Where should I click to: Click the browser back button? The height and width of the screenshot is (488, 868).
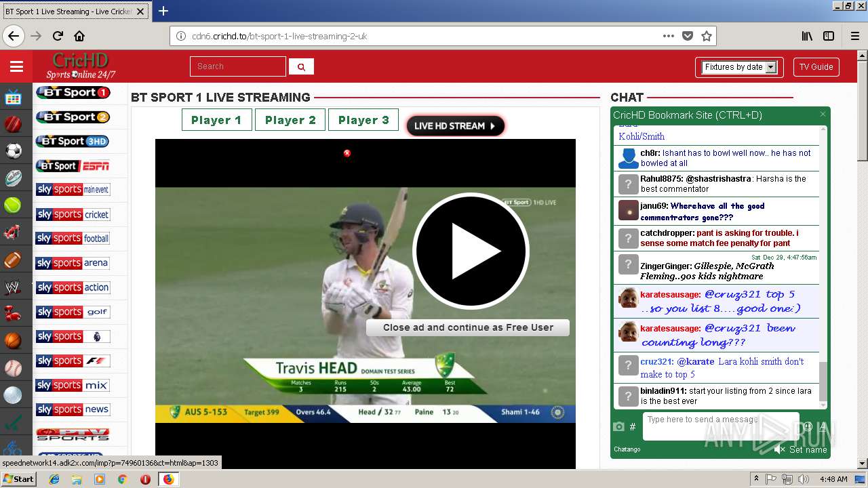tap(14, 36)
